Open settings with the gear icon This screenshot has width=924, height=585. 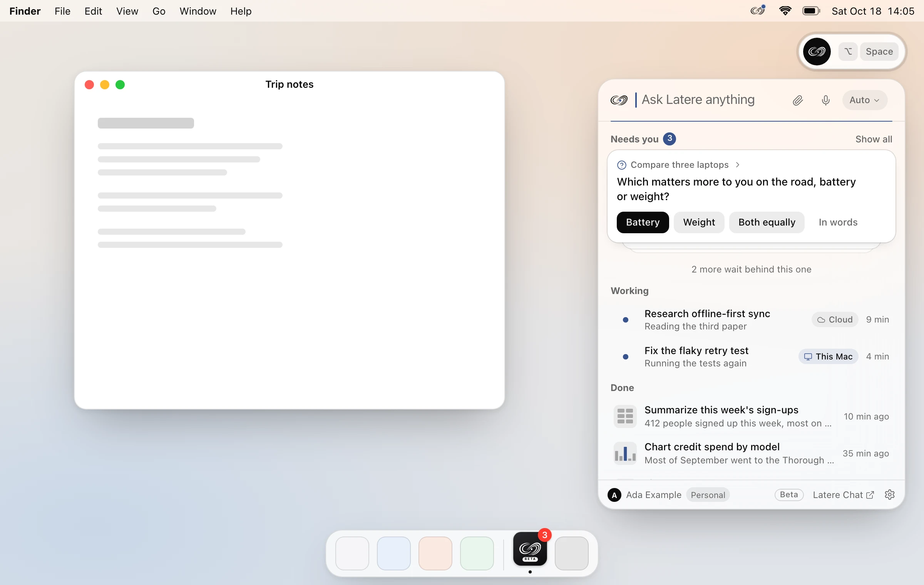tap(889, 495)
